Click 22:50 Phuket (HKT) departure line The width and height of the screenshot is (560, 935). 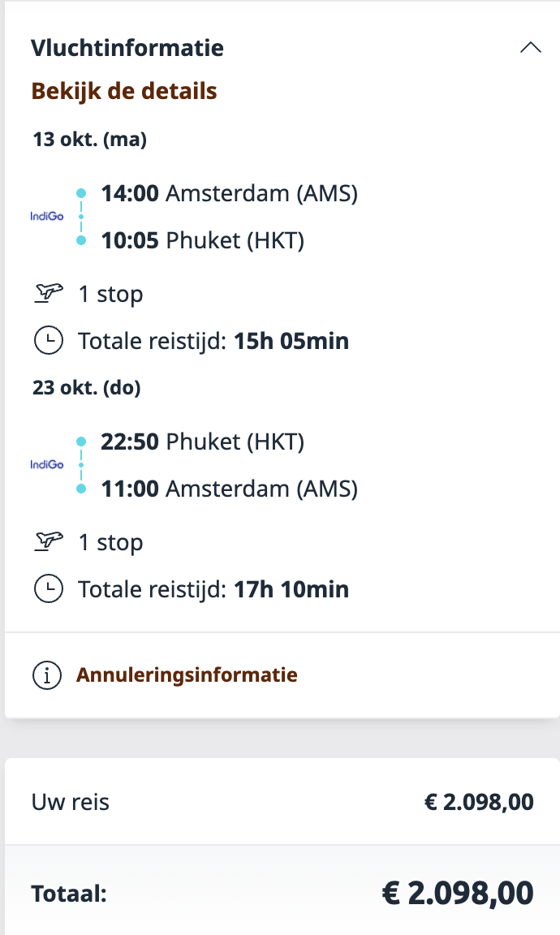202,442
